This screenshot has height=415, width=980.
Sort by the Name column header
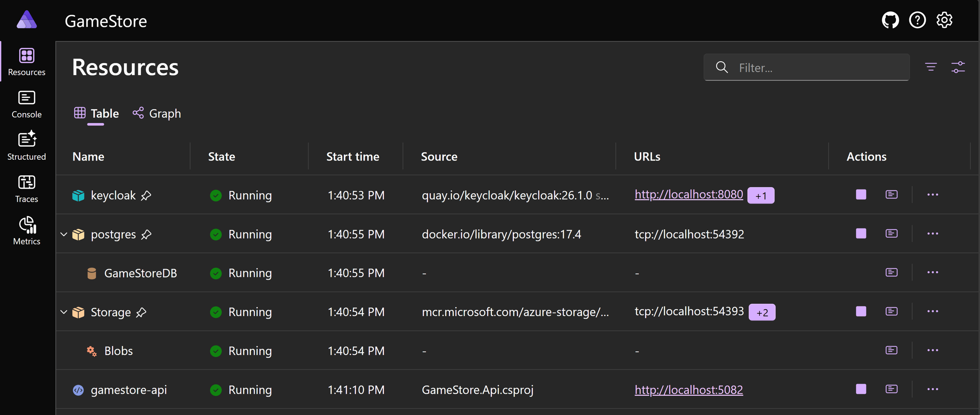point(88,156)
